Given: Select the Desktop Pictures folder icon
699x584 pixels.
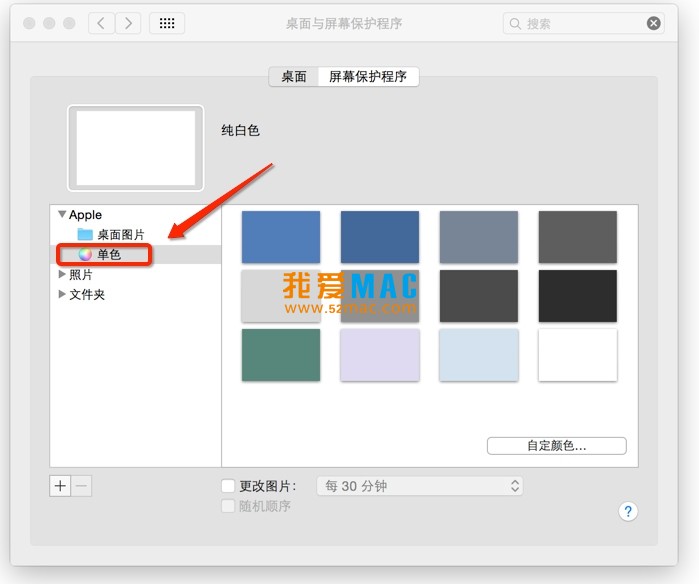Looking at the screenshot, I should [85, 234].
